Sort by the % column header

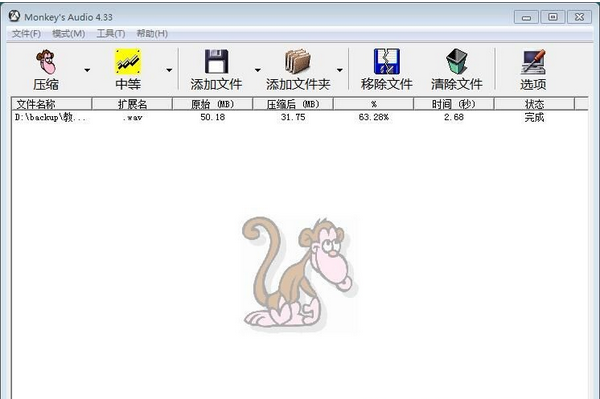coord(373,104)
